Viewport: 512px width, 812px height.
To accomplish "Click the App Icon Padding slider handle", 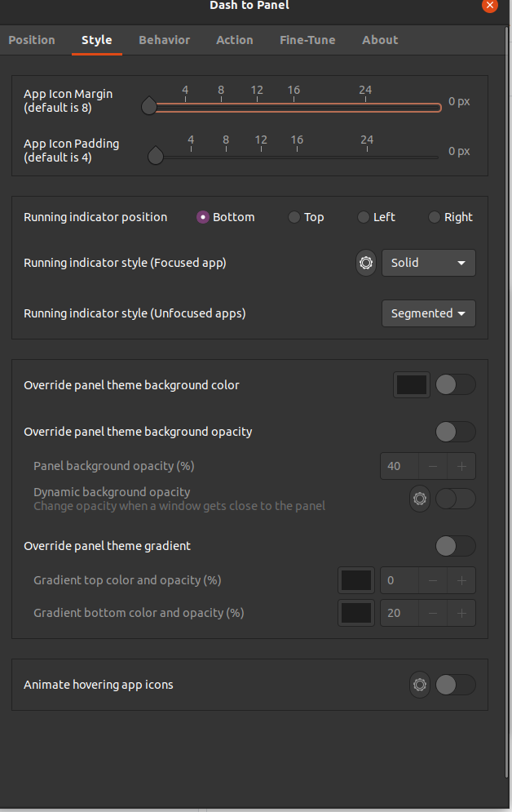I will pyautogui.click(x=156, y=155).
